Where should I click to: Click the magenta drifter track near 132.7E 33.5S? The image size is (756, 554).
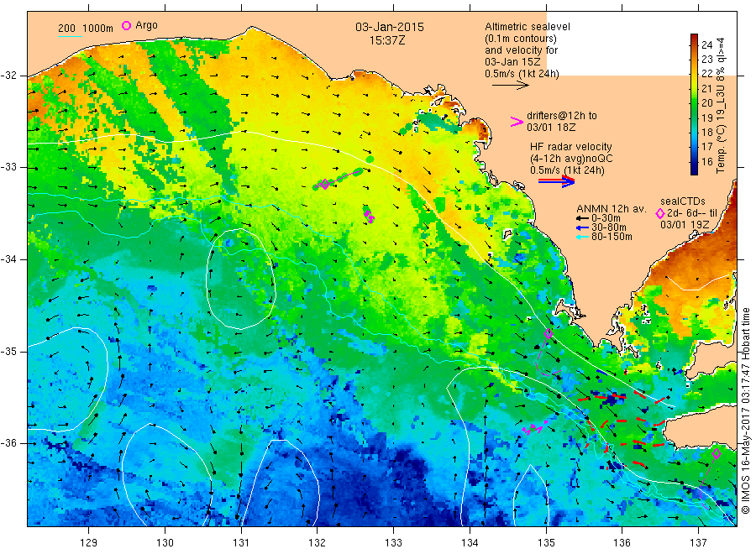[x=369, y=216]
